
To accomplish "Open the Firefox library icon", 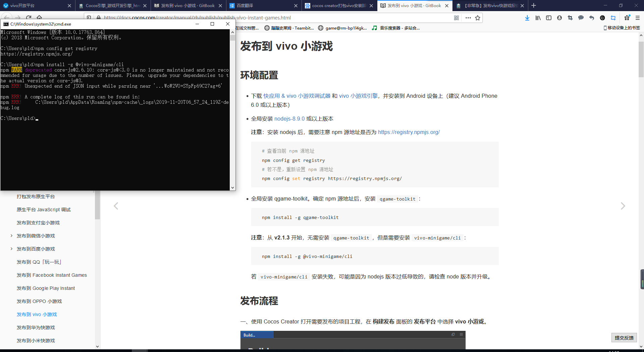I will click(538, 18).
